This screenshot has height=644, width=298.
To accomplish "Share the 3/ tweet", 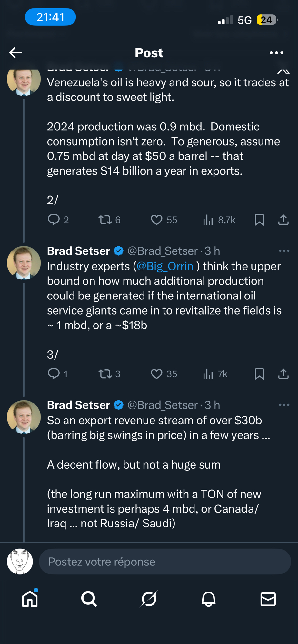I will pyautogui.click(x=283, y=374).
